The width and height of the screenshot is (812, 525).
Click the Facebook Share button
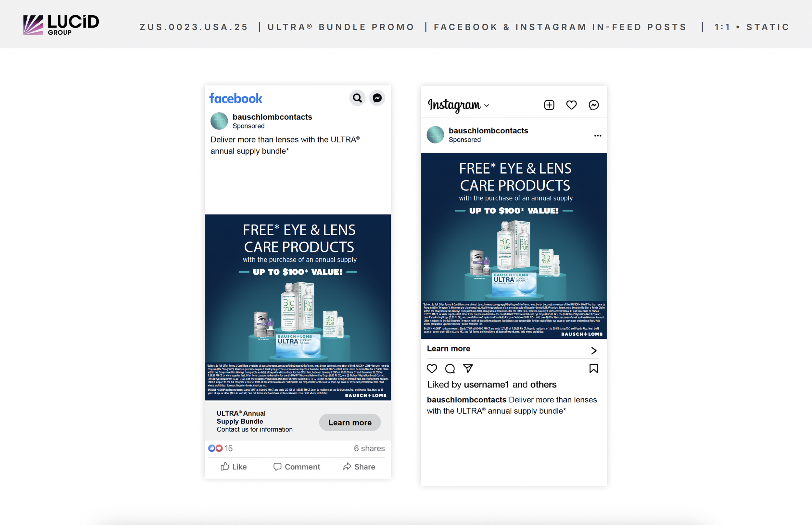(359, 467)
